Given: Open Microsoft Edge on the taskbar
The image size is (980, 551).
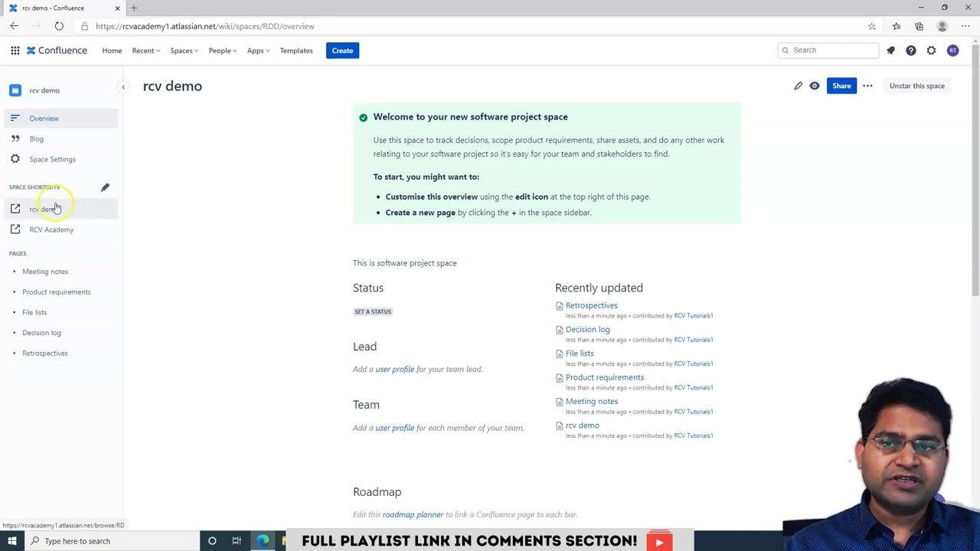Looking at the screenshot, I should pyautogui.click(x=263, y=541).
